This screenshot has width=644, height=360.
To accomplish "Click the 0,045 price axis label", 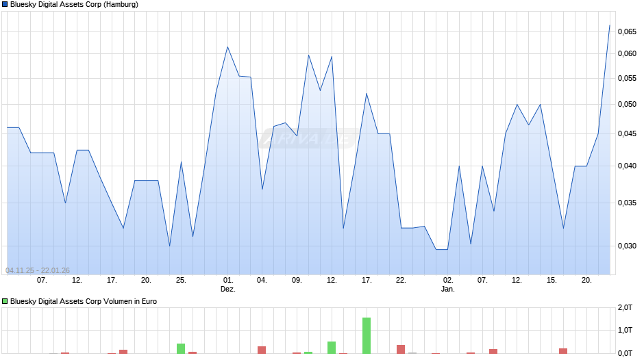I will click(627, 134).
